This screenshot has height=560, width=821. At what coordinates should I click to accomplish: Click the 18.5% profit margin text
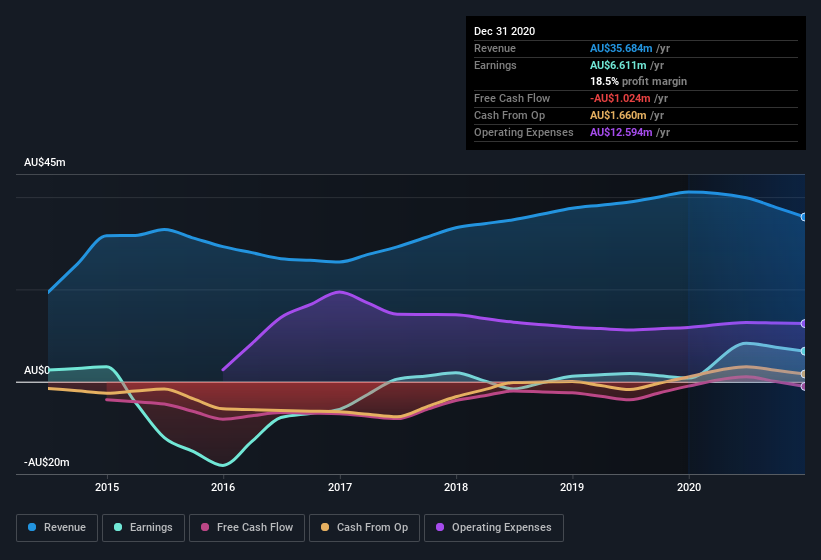pos(638,81)
